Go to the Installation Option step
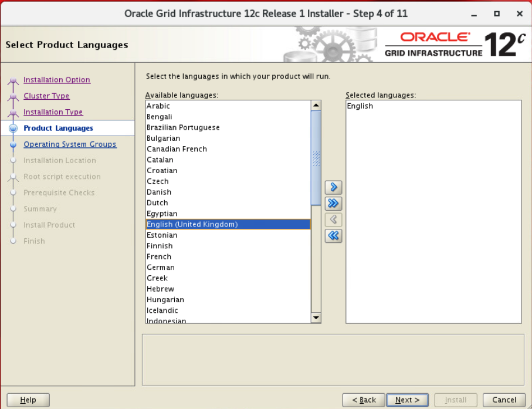 (x=57, y=80)
